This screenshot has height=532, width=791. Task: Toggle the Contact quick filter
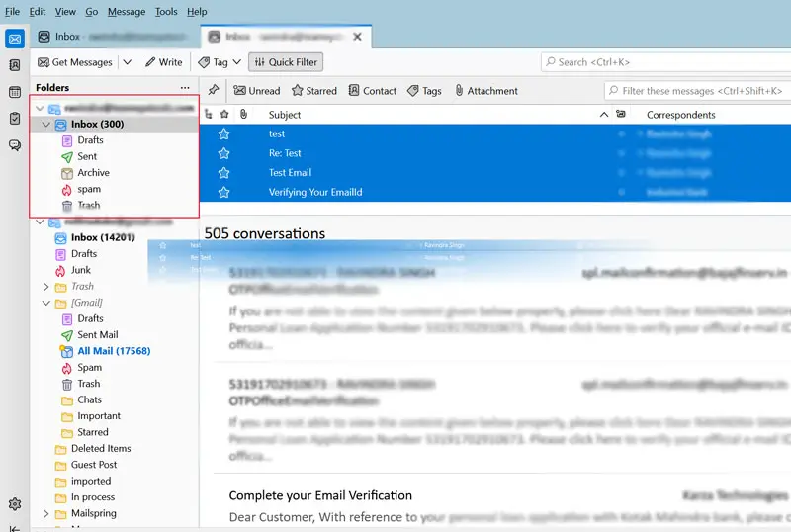pos(373,91)
